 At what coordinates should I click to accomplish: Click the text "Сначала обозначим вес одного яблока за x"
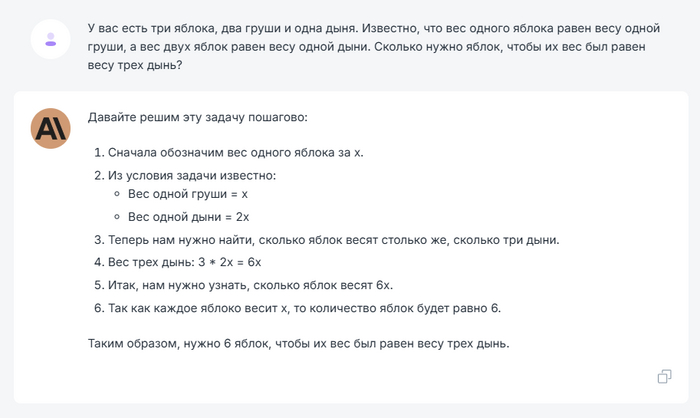[x=237, y=152]
